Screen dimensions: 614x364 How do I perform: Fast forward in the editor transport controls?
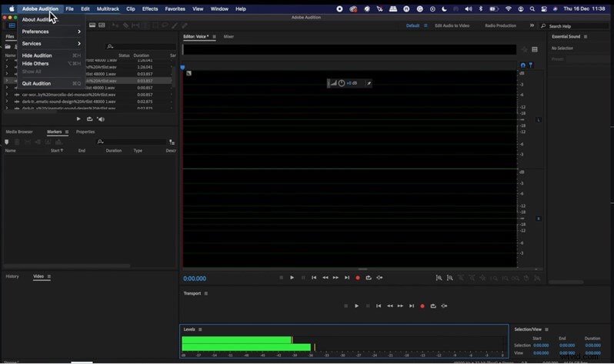[x=335, y=277]
